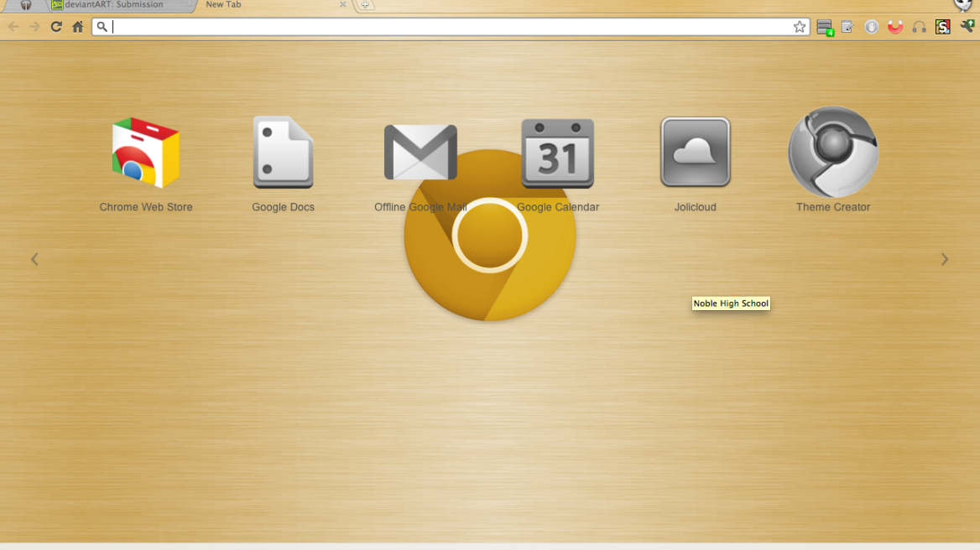
Task: Click the alien profile avatar
Action: 963,5
